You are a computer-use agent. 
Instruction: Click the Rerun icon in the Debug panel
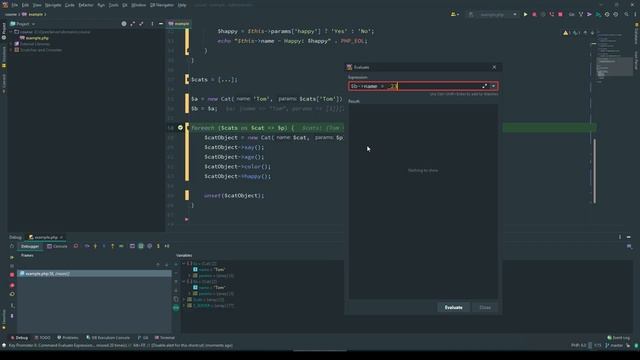point(11,246)
